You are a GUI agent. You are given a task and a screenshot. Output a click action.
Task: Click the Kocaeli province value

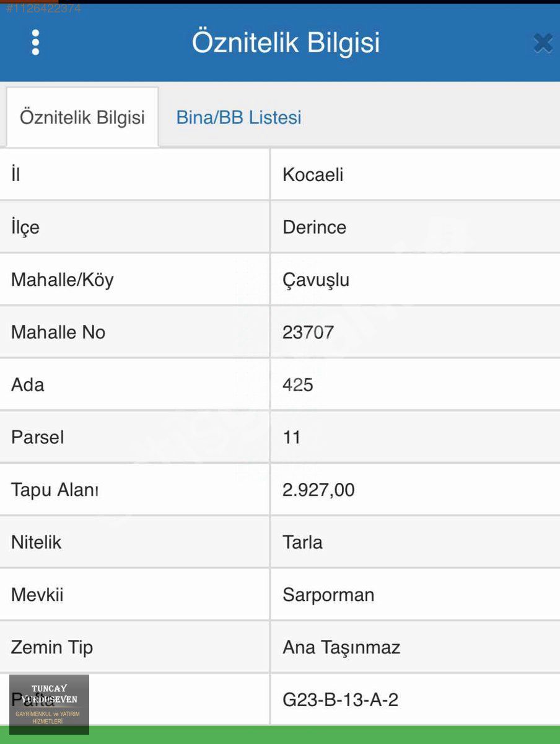coord(313,175)
